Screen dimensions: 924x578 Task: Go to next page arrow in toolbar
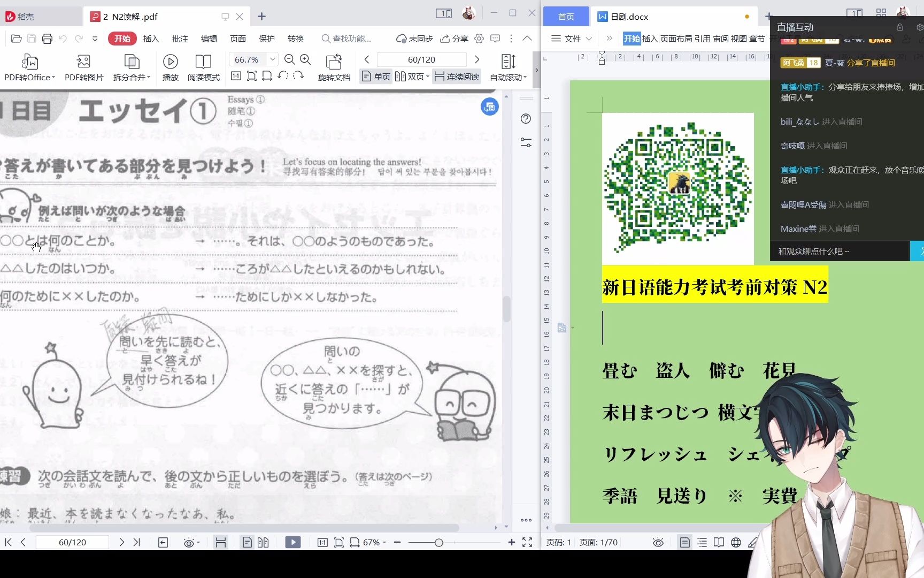point(477,59)
